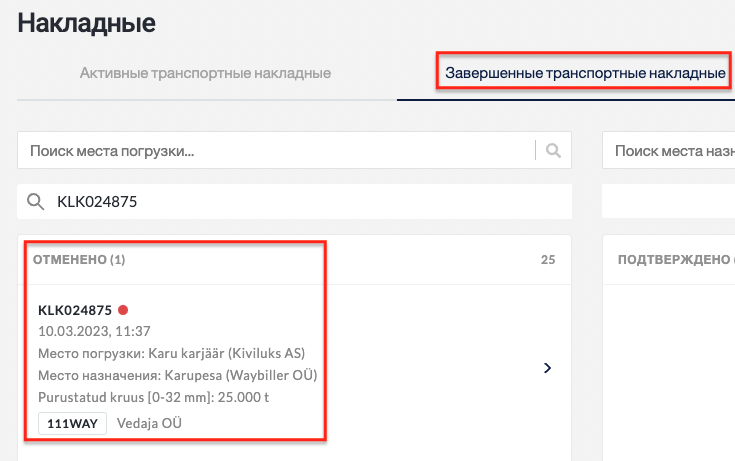The width and height of the screenshot is (735, 461).
Task: Click the magnifier icon in loading-place search
Action: click(553, 151)
